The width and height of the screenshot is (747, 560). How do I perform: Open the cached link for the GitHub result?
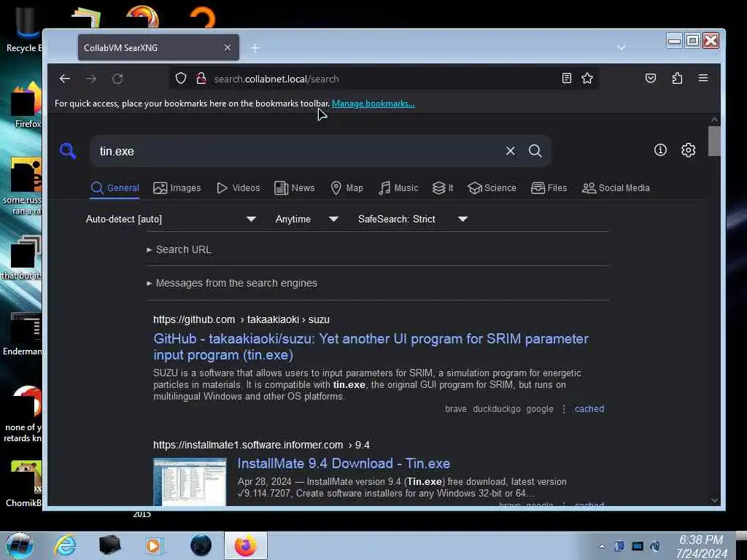pos(589,408)
